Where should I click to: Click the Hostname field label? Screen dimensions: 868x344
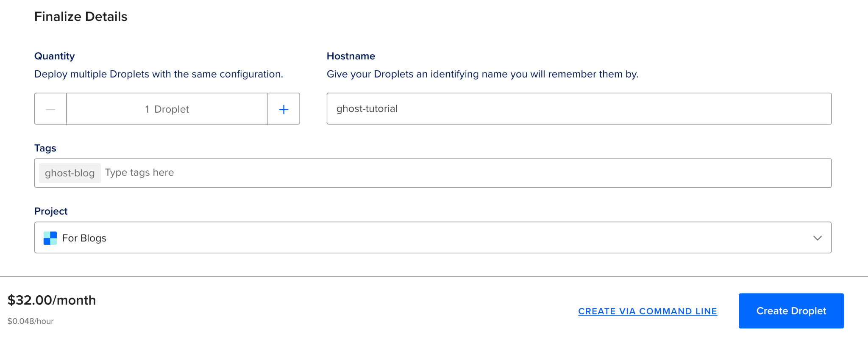pyautogui.click(x=351, y=56)
